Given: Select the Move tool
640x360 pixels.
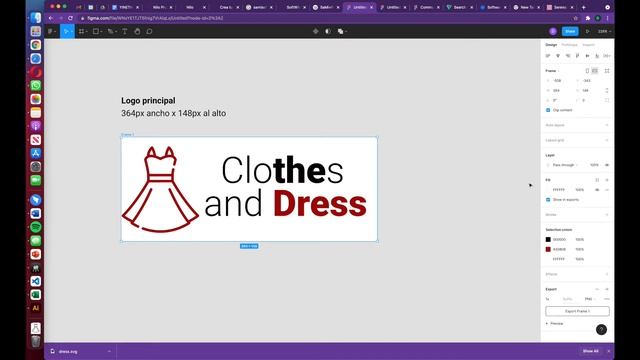Looking at the screenshot, I should (x=66, y=31).
